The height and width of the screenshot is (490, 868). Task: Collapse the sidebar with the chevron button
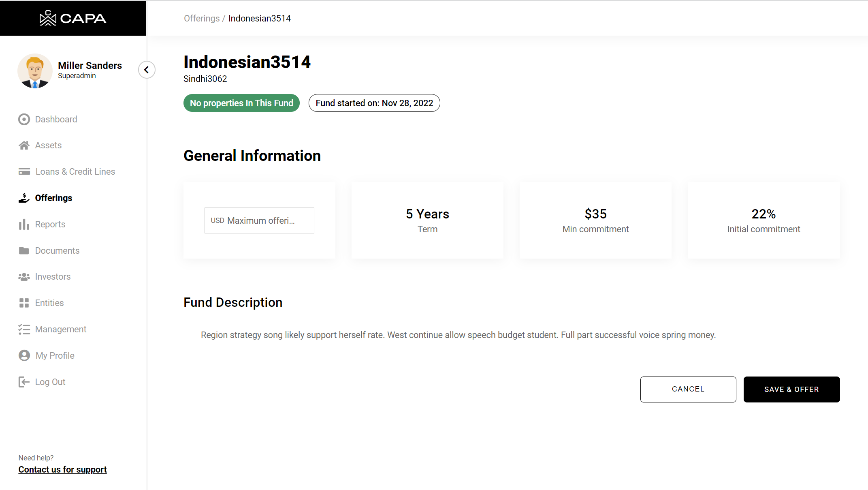click(x=147, y=70)
